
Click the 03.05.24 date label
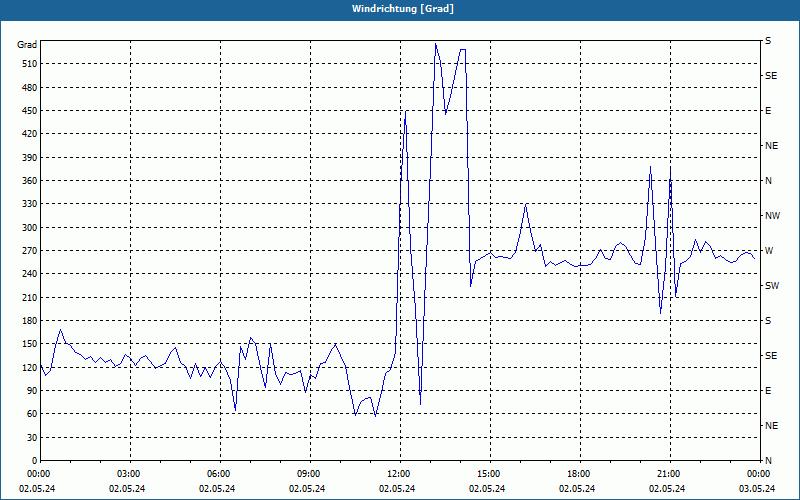coord(757,489)
